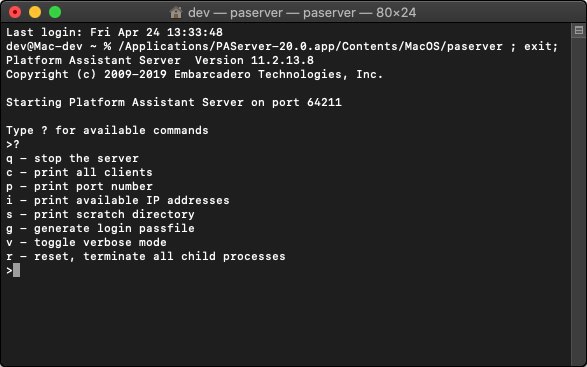Click the window title 'dev — paserver'

(302, 12)
